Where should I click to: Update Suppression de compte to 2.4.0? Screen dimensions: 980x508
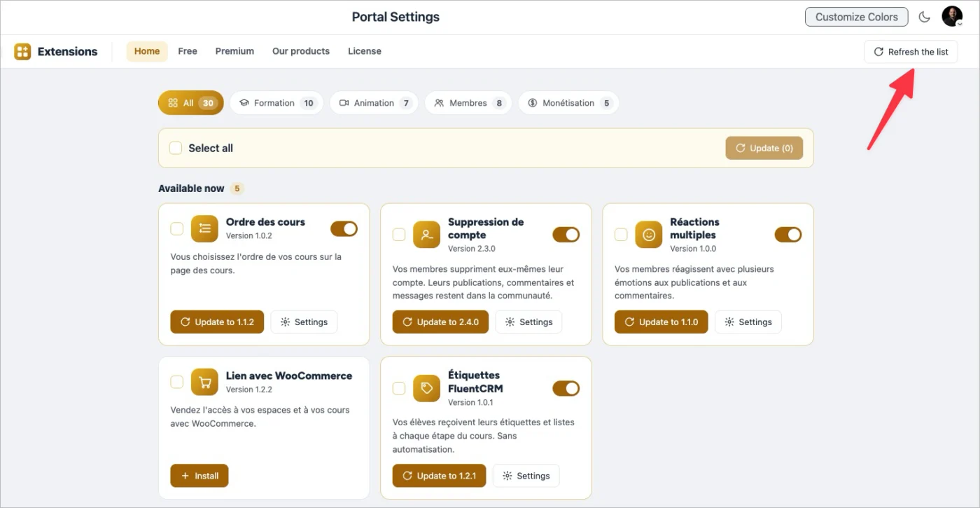[x=440, y=322]
